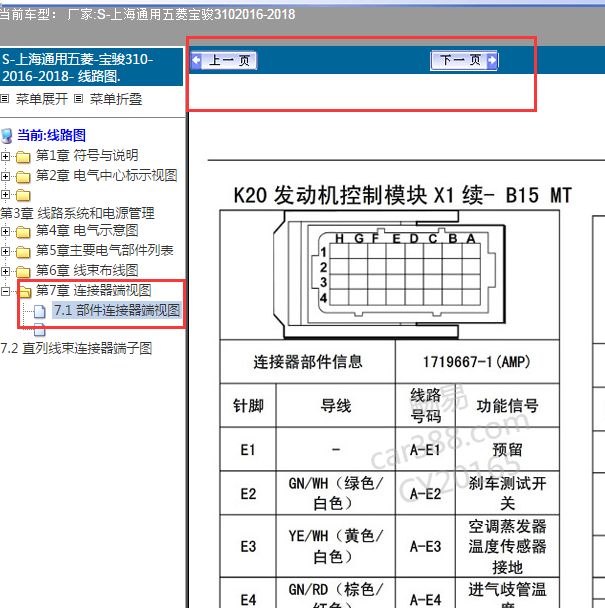Click folder icon of 第5章主要电气部件列表

pyautogui.click(x=23, y=252)
